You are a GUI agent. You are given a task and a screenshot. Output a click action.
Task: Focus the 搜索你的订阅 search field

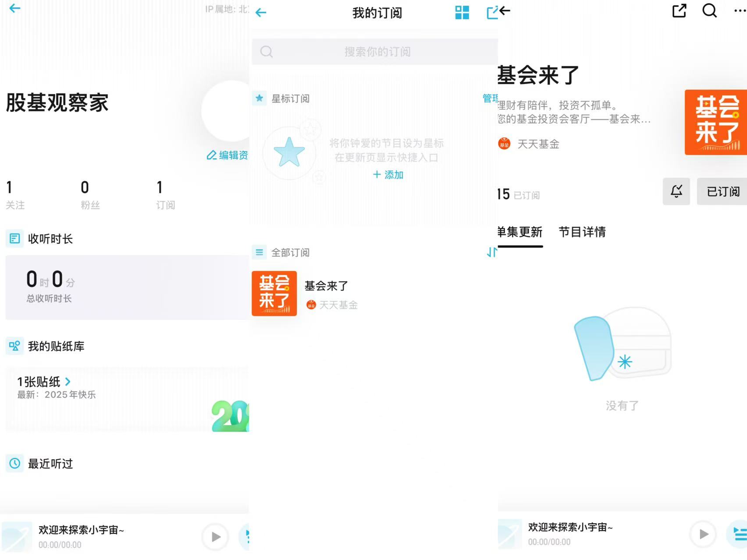tap(375, 52)
